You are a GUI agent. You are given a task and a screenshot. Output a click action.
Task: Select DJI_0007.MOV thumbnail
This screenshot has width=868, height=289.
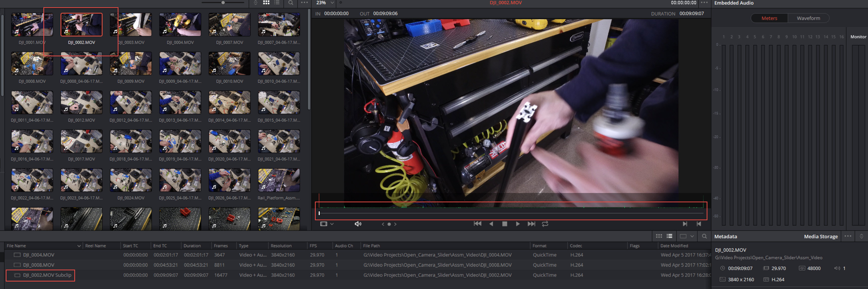coord(229,25)
